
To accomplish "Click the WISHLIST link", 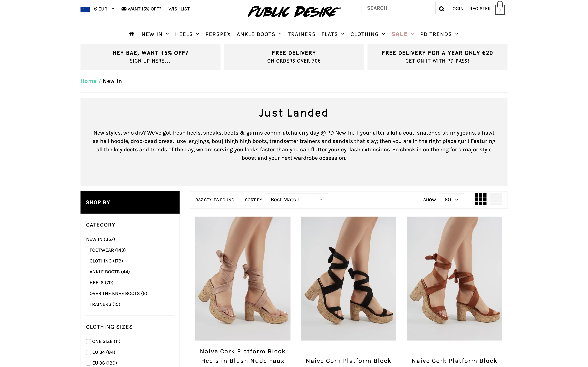I will click(x=179, y=9).
